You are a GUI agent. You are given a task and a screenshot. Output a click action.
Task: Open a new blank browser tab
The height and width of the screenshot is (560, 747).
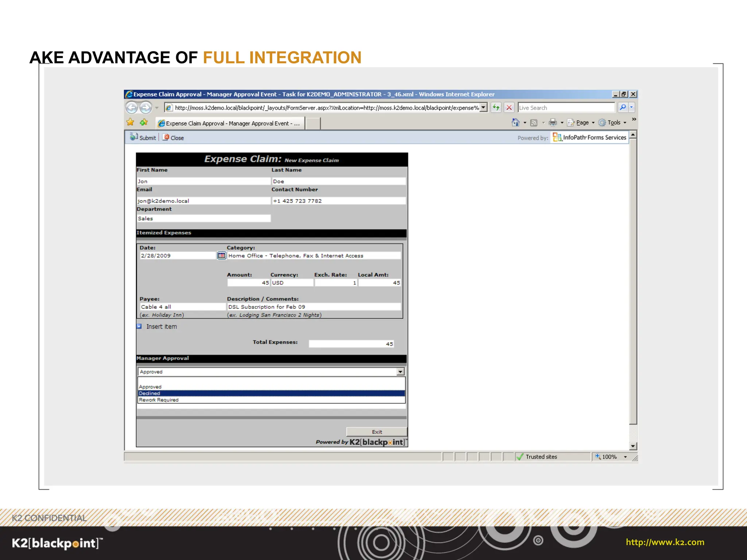pos(313,124)
